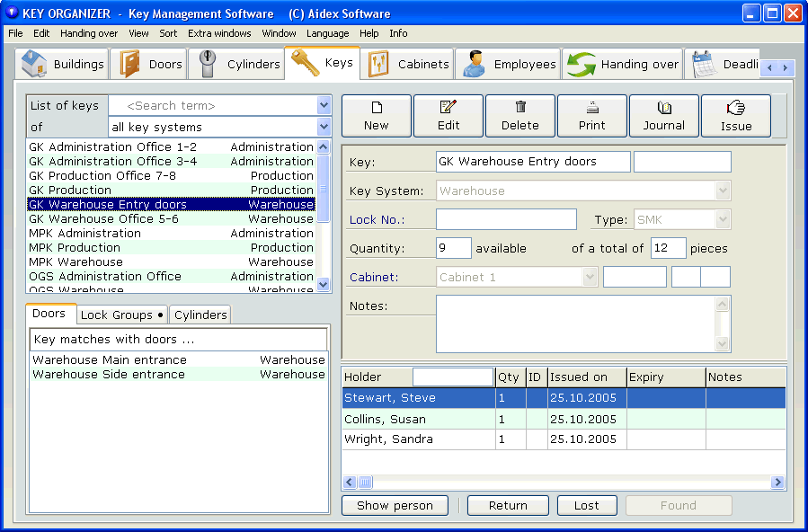Screen dimensions: 808x532
Task: Create a new key with the New icon
Action: coord(376,115)
